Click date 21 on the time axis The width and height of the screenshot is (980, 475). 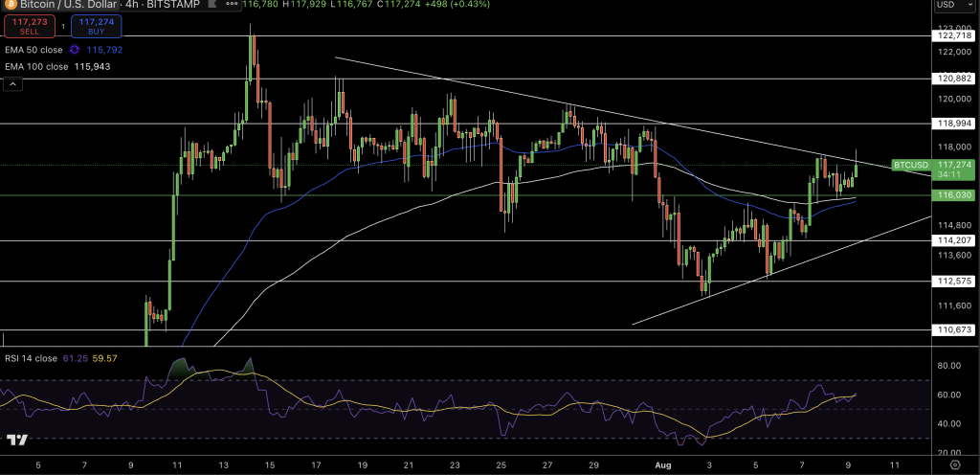point(409,465)
